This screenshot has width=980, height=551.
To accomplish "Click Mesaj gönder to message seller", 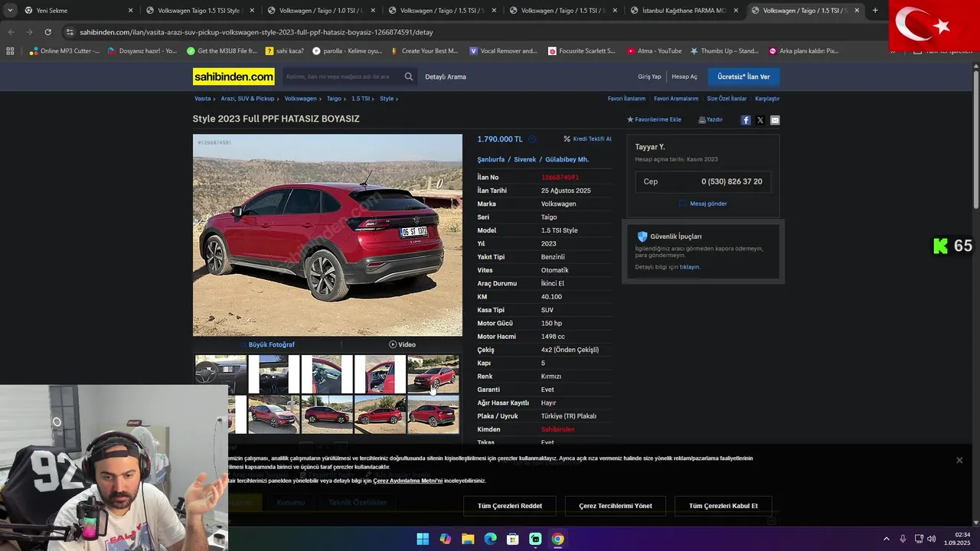I will [x=703, y=204].
